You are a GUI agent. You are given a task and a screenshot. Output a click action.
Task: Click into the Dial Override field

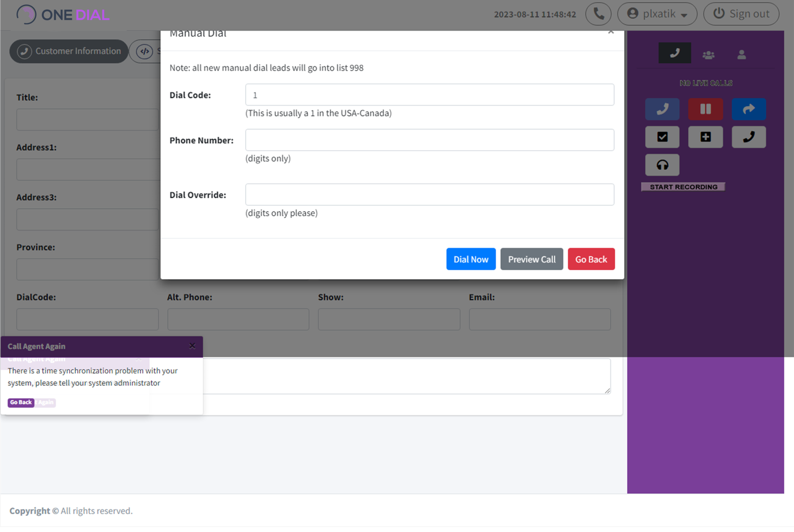(x=429, y=195)
